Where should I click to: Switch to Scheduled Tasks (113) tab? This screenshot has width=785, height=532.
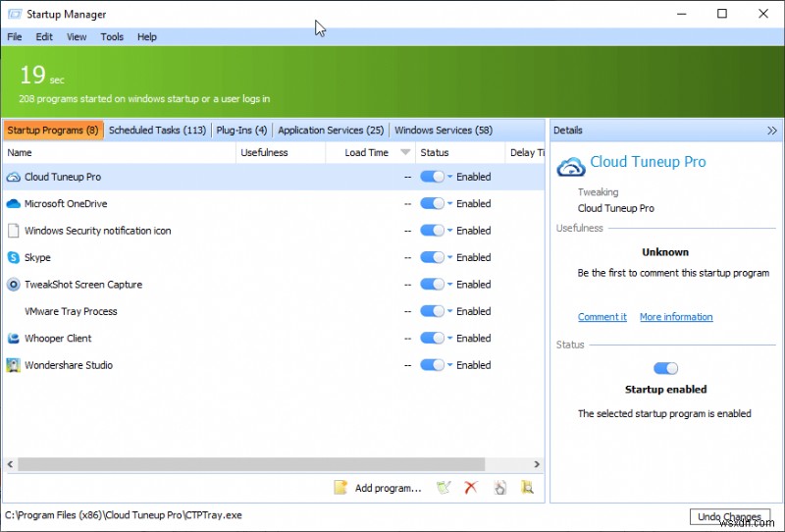pyautogui.click(x=157, y=131)
